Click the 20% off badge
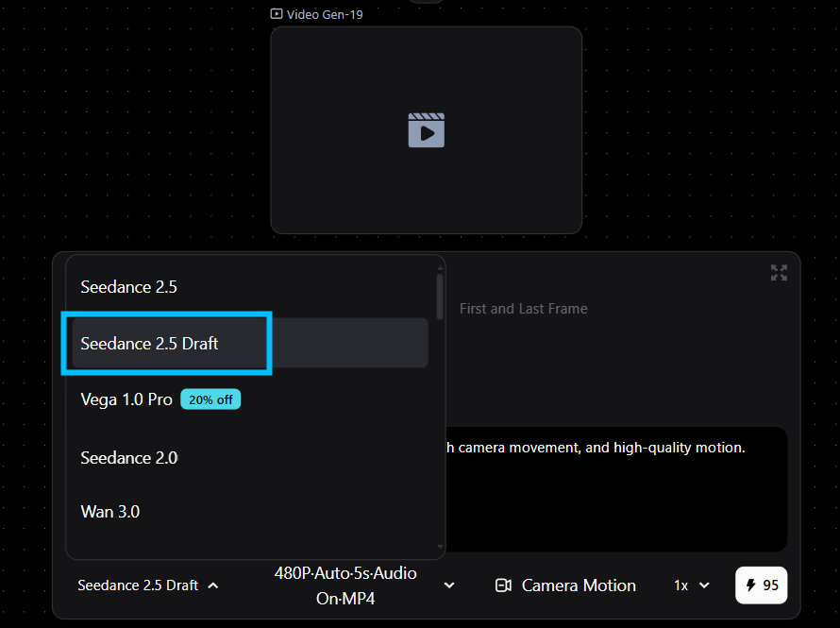840x628 pixels. click(x=210, y=399)
